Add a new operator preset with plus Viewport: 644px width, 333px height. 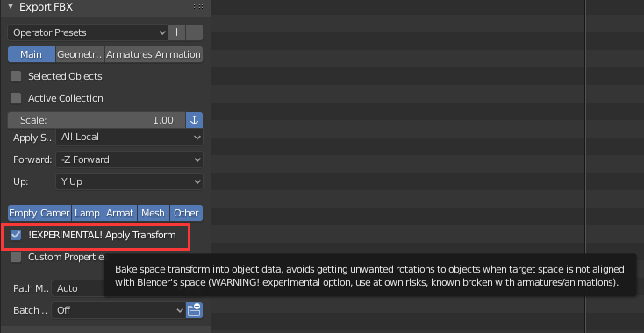[176, 32]
